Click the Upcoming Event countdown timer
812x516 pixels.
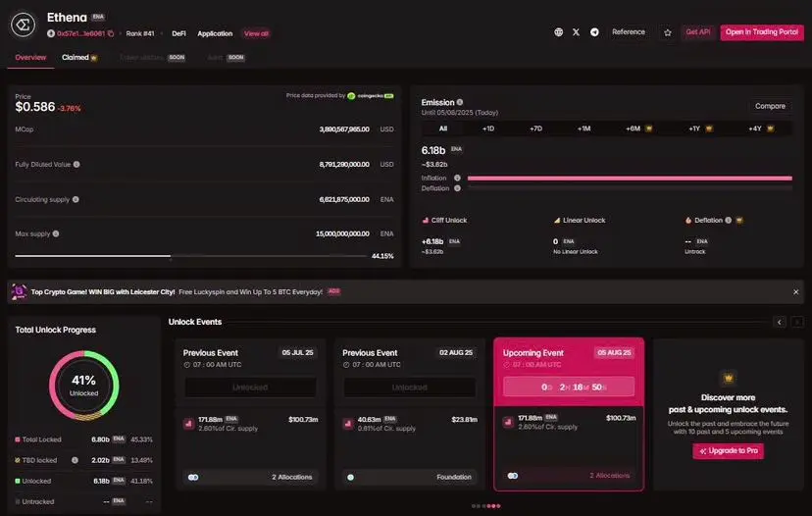[x=569, y=387]
